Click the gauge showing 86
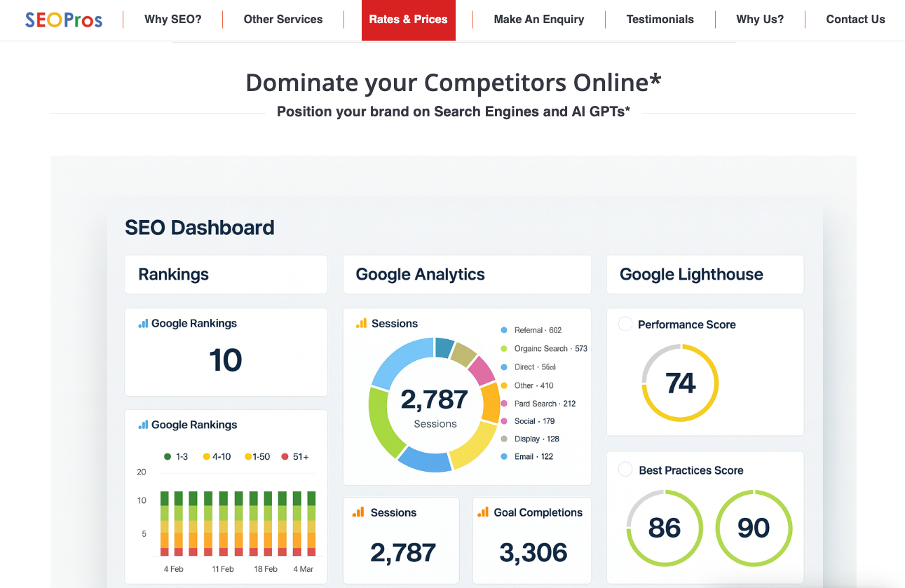 point(665,528)
